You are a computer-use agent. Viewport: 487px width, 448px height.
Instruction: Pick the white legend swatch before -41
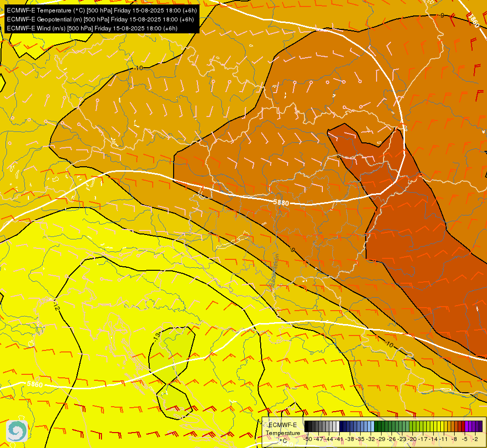click(338, 426)
